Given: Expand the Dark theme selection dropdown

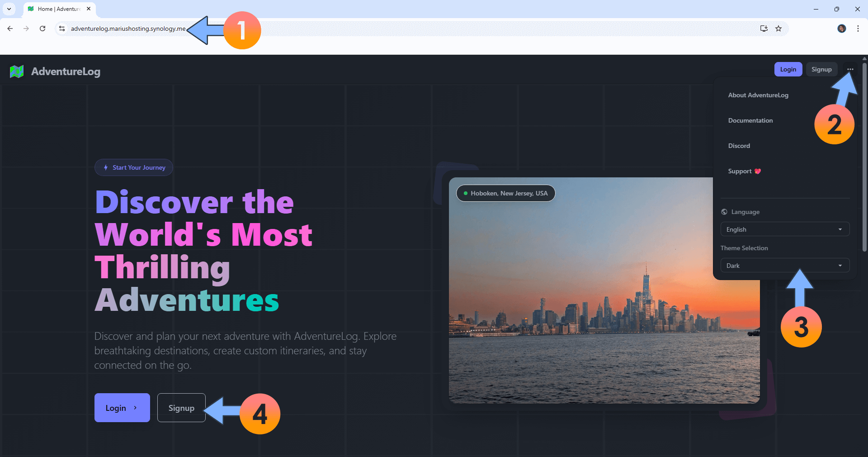Looking at the screenshot, I should (784, 266).
